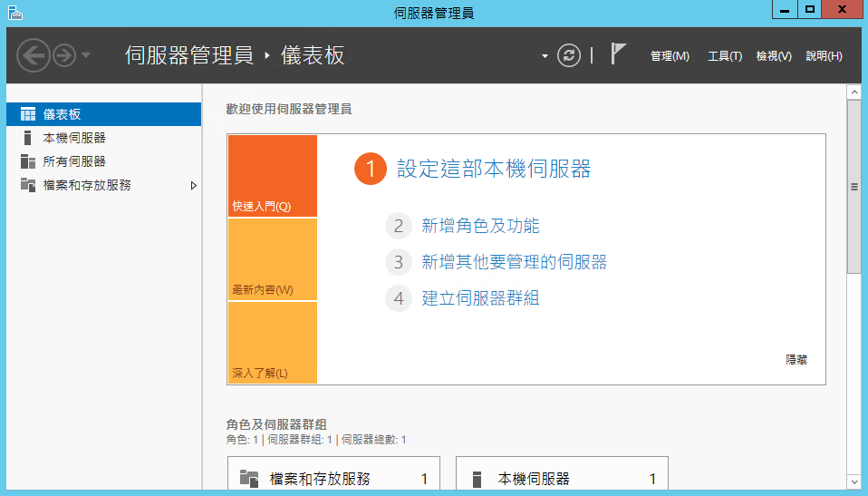
Task: Click the 伺服器管理員 breadcrumb title
Action: (189, 55)
